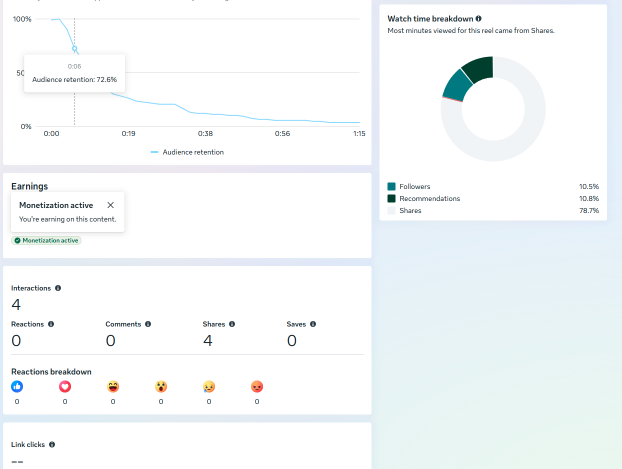Click the retention curve marker point

[x=74, y=48]
